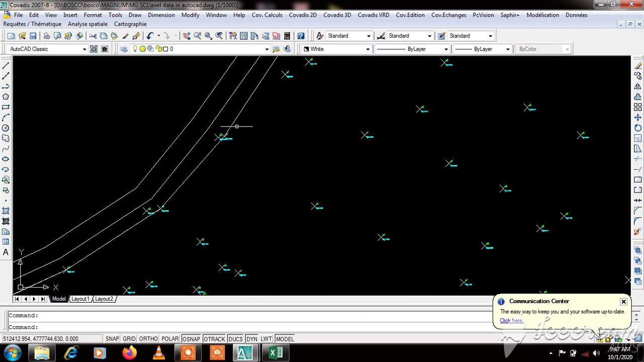Select the Circle draw tool
644x362 pixels.
(x=6, y=128)
